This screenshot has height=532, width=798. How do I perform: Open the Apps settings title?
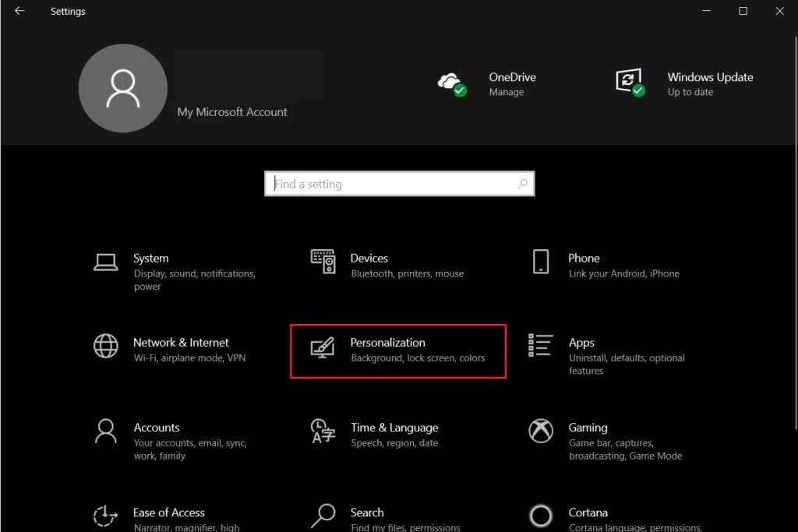pyautogui.click(x=581, y=344)
